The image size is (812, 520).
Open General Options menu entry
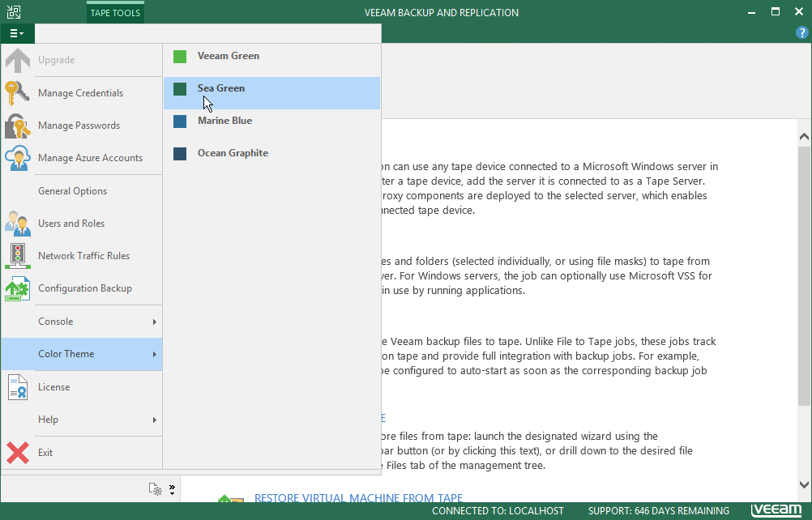coord(82,191)
